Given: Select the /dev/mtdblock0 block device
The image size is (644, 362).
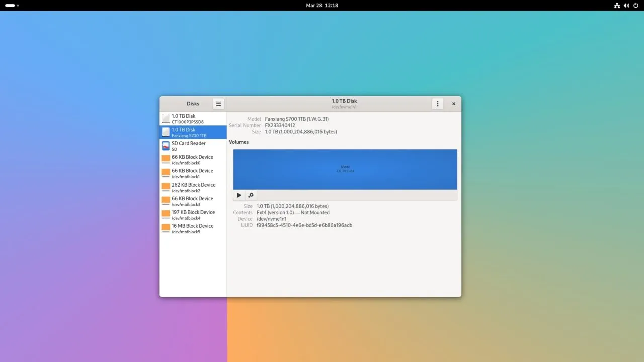Looking at the screenshot, I should click(x=193, y=160).
